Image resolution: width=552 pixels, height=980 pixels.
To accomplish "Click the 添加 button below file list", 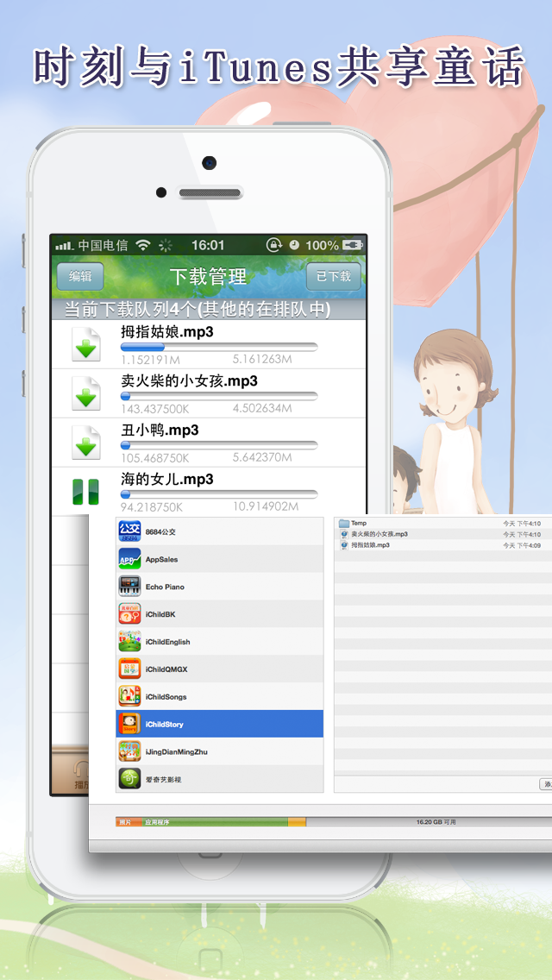I will 545,784.
